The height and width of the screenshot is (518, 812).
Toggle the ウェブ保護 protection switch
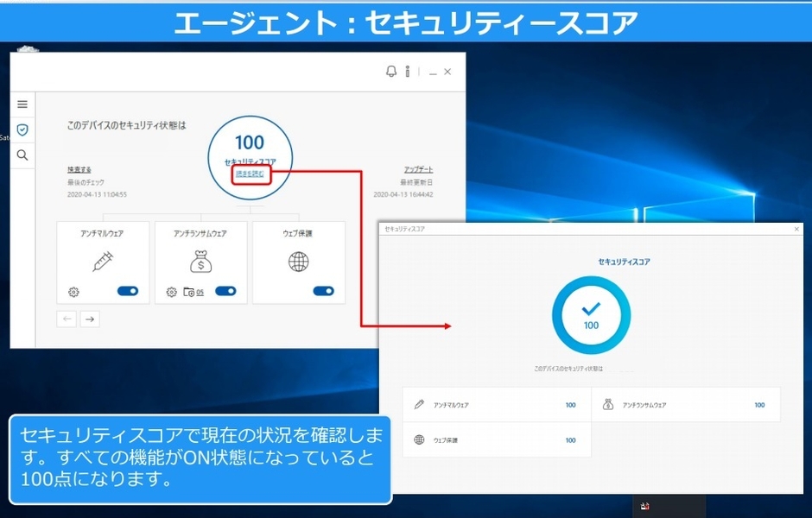pos(323,290)
